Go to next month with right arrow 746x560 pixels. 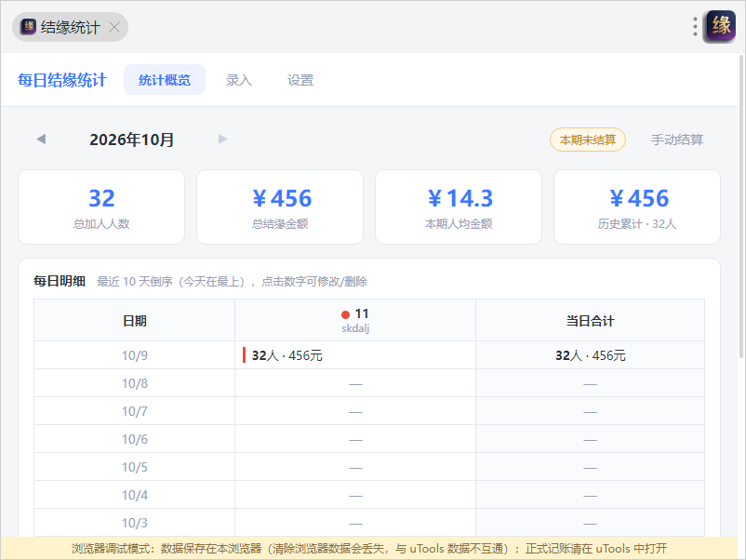(222, 140)
